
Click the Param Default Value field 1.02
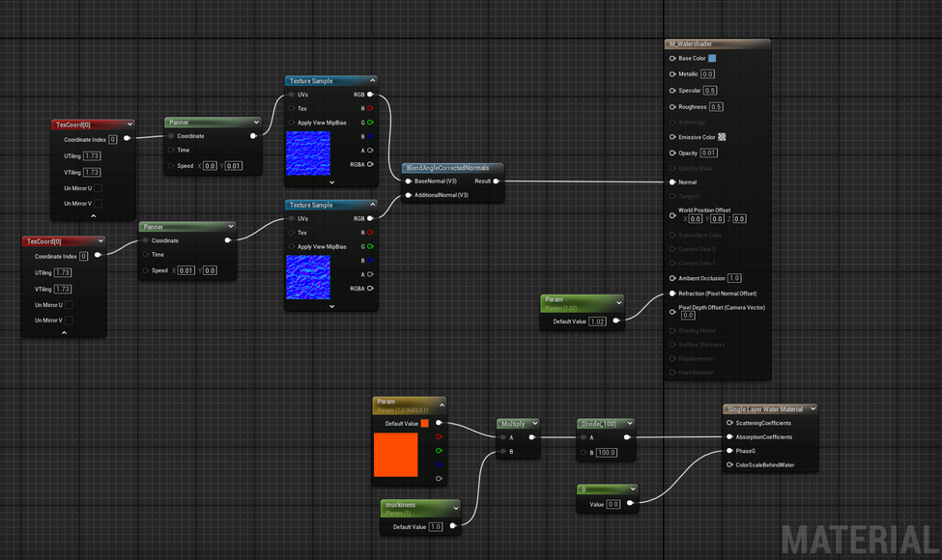tap(597, 322)
